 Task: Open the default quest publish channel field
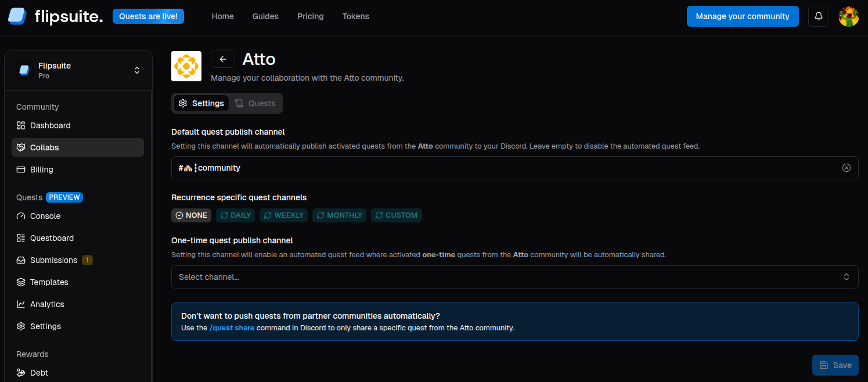coord(514,168)
